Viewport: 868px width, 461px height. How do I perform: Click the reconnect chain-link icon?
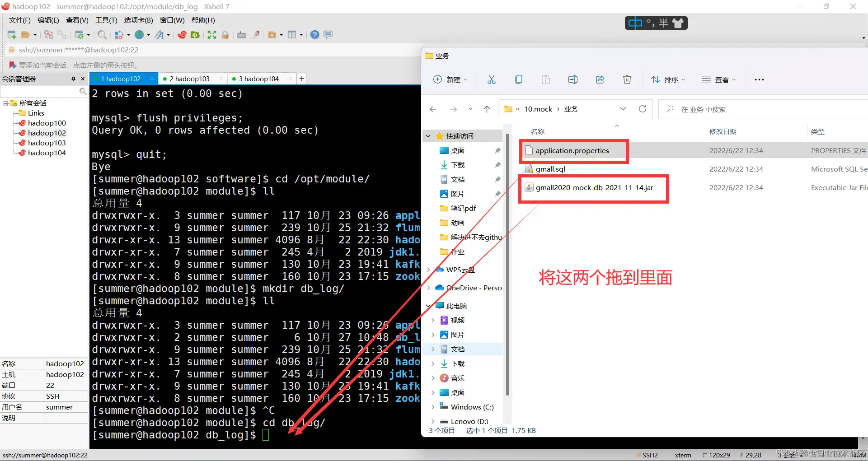click(62, 35)
